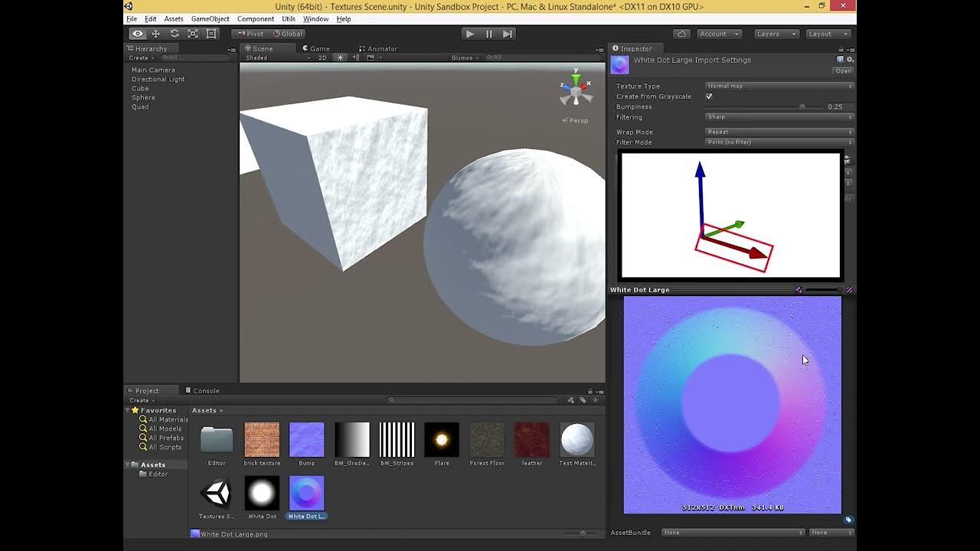The height and width of the screenshot is (551, 980).
Task: Open the Wrap Mode dropdown
Action: click(779, 132)
